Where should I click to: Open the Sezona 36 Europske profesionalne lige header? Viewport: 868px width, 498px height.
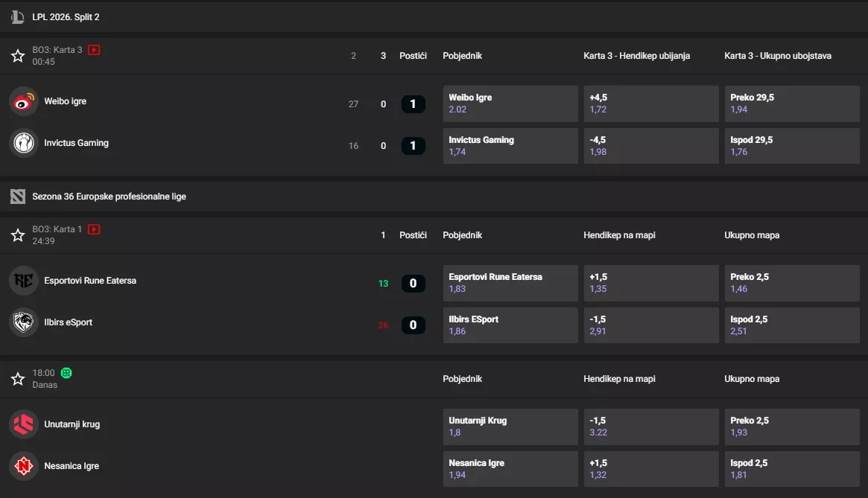point(109,197)
